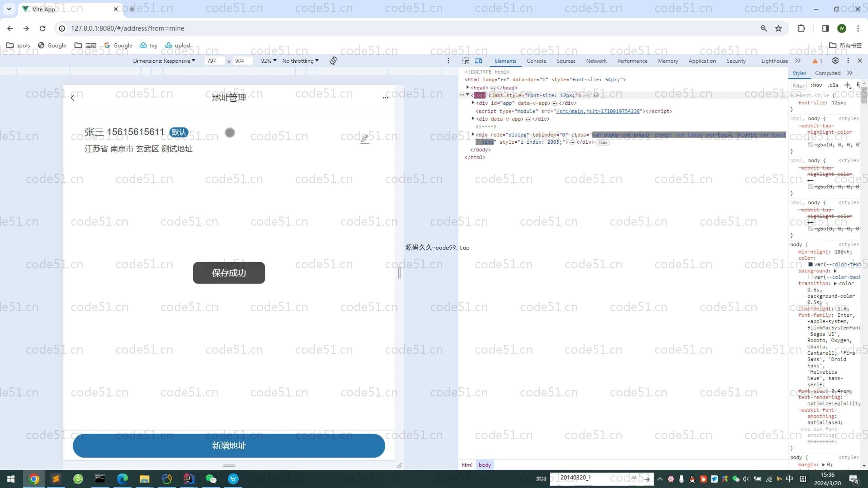Click the DevTools inspect element picker icon

(x=466, y=61)
